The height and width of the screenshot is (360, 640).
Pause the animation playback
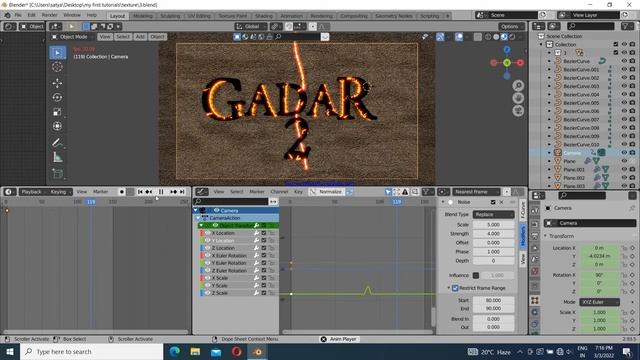click(x=161, y=191)
